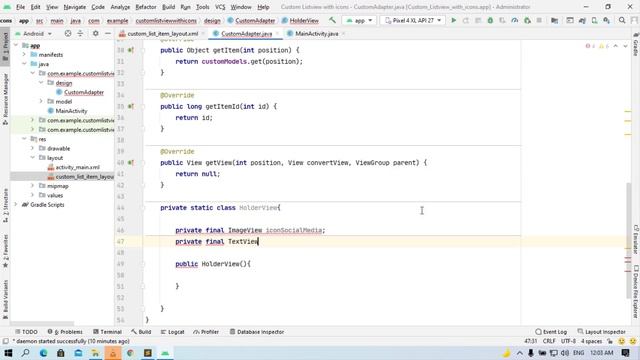The width and height of the screenshot is (640, 360).
Task: Click the Search Everywhere magnifier icon
Action: tap(622, 20)
